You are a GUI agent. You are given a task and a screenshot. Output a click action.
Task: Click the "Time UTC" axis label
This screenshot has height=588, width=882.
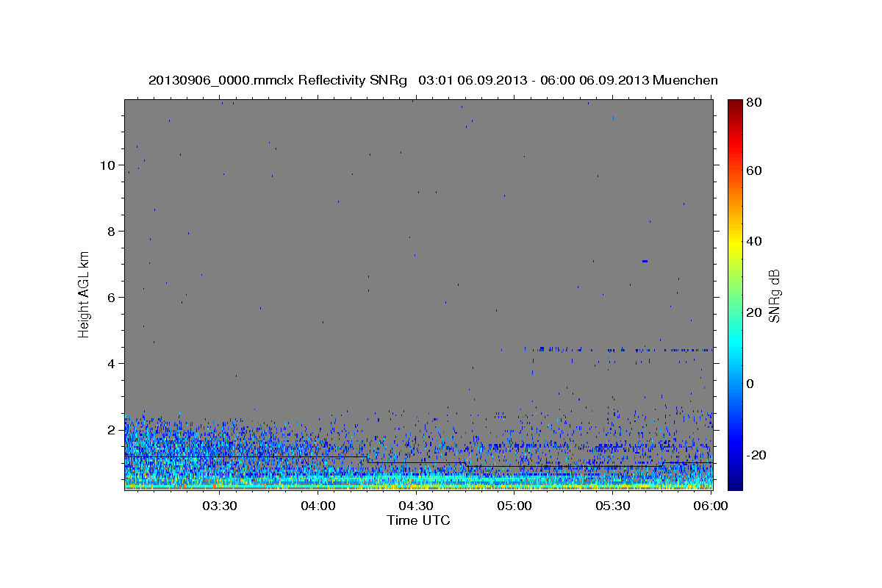418,520
